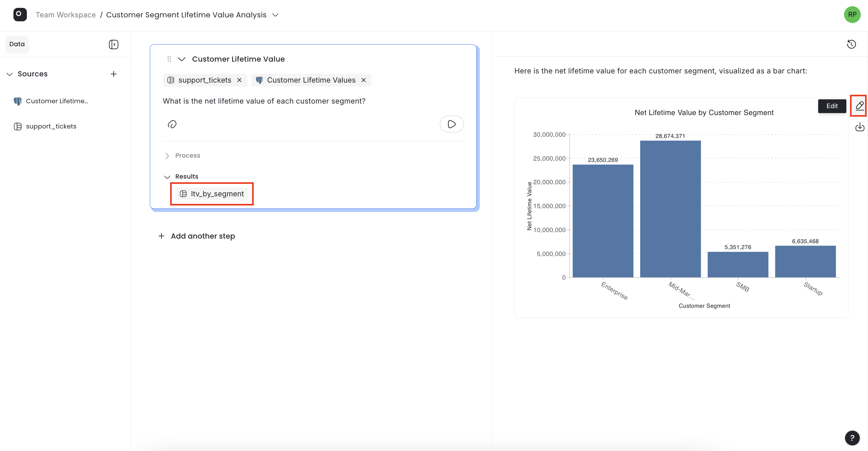Collapse the Sources section

10,74
